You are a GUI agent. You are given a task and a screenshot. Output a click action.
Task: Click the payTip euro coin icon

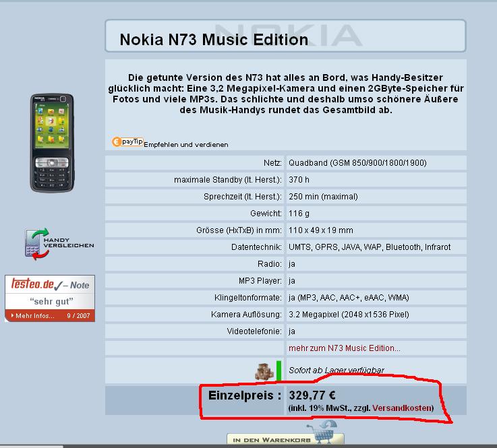[x=117, y=141]
